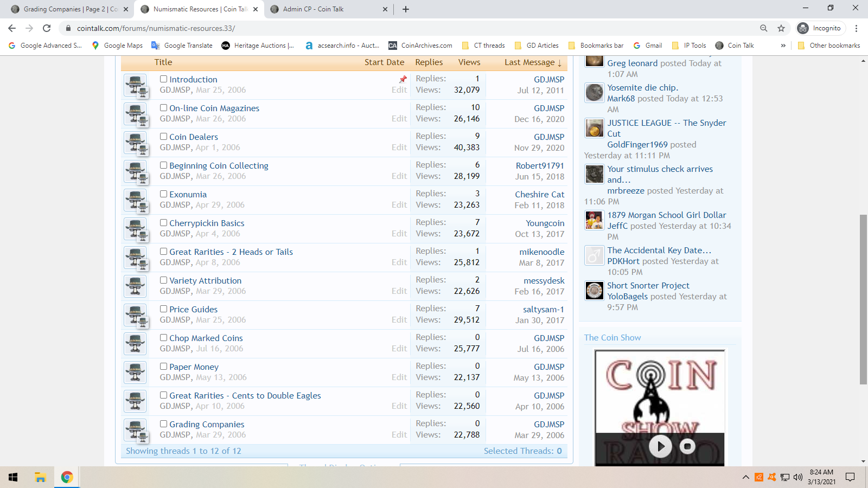The image size is (868, 488).
Task: Open the Beginning Coin Collecting thread
Action: click(x=219, y=166)
